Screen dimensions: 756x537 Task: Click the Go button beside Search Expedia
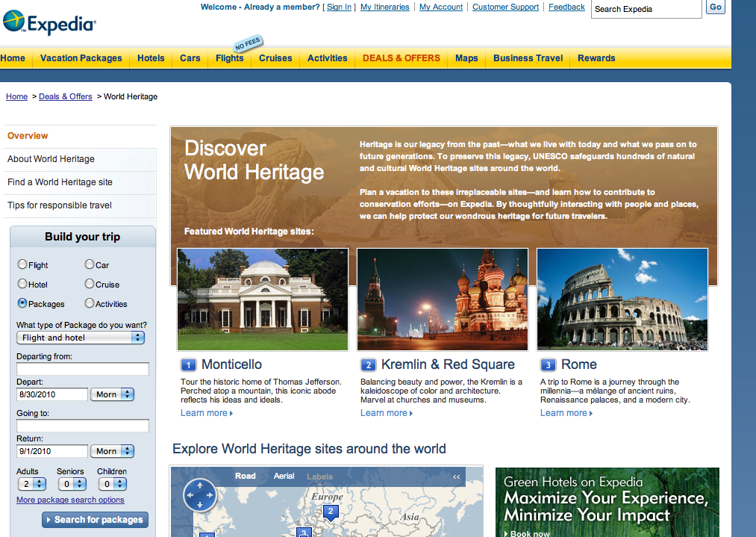[x=716, y=7]
